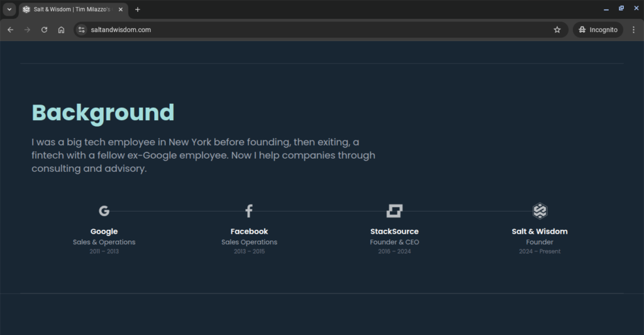
Task: Click the Incognito indicator button
Action: [598, 30]
